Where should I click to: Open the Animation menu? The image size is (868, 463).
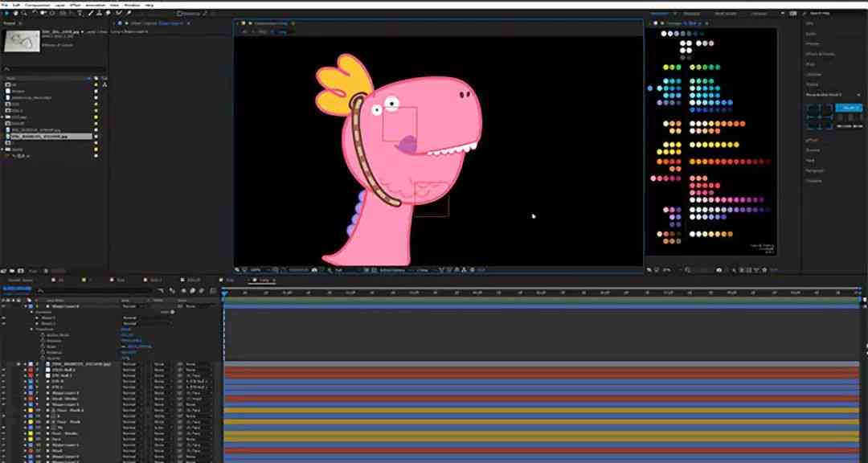[95, 5]
